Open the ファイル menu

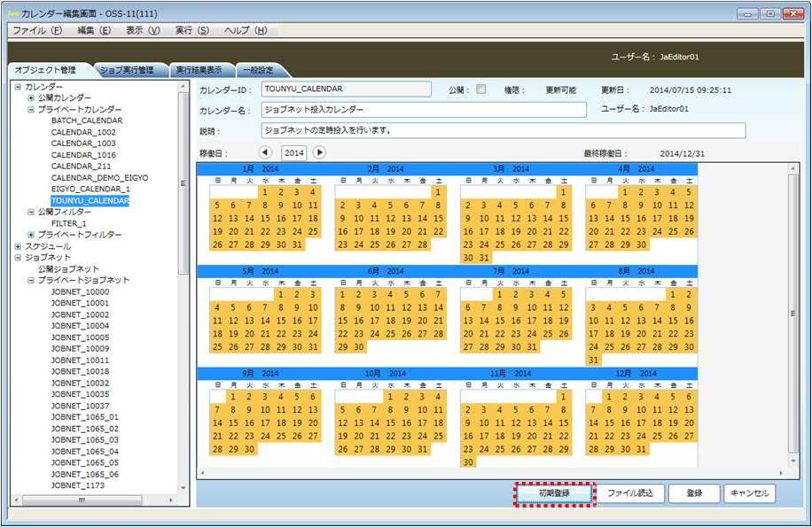(37, 30)
